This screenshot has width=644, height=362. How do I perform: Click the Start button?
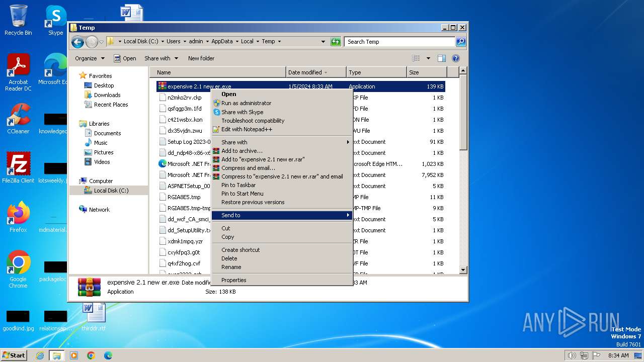click(x=14, y=355)
